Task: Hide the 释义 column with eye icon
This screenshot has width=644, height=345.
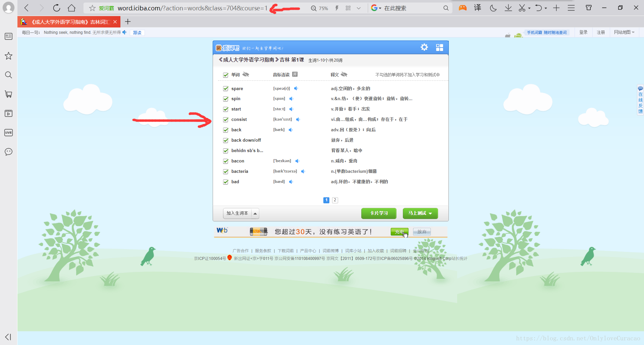Action: 344,74
